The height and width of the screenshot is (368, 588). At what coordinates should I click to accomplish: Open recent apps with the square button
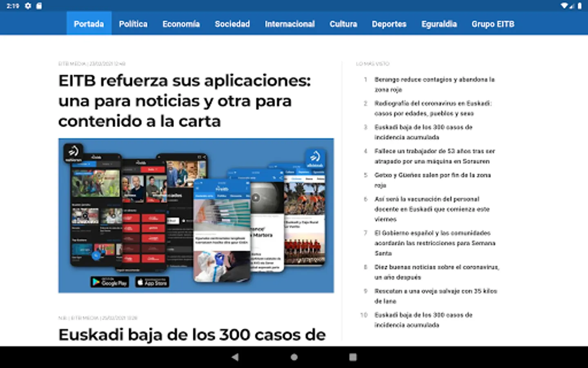[353, 357]
